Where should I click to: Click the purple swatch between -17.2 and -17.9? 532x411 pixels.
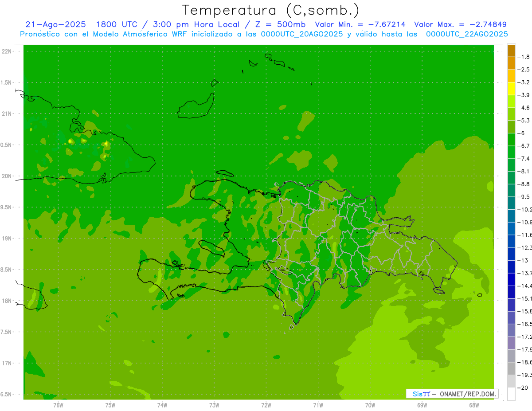coord(511,343)
